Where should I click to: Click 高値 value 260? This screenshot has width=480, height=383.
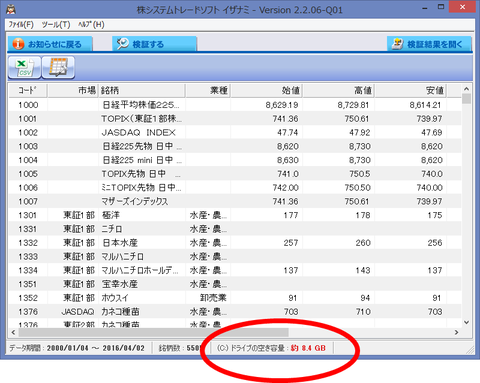363,243
